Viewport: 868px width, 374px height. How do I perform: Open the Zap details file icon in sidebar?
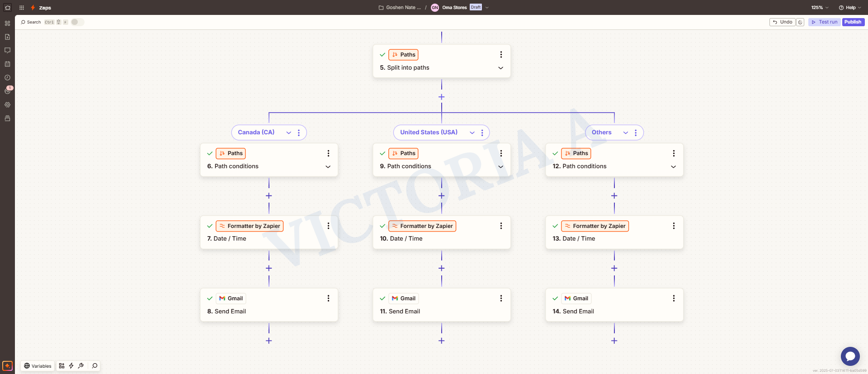(7, 37)
